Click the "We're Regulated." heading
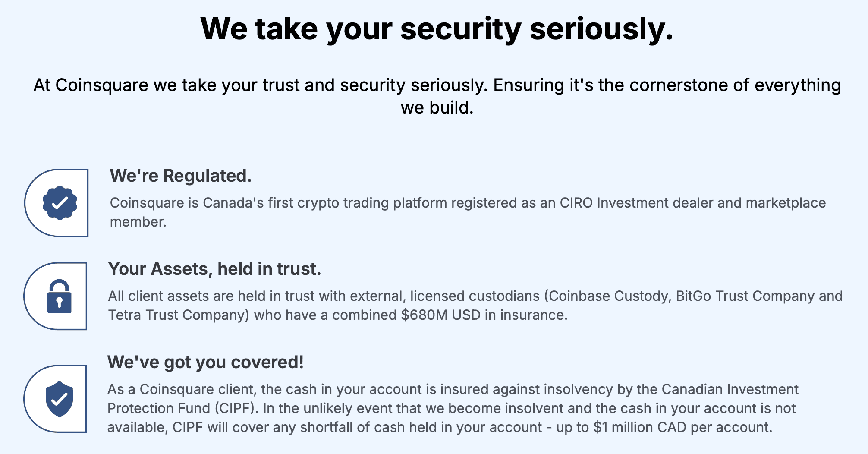 point(180,176)
